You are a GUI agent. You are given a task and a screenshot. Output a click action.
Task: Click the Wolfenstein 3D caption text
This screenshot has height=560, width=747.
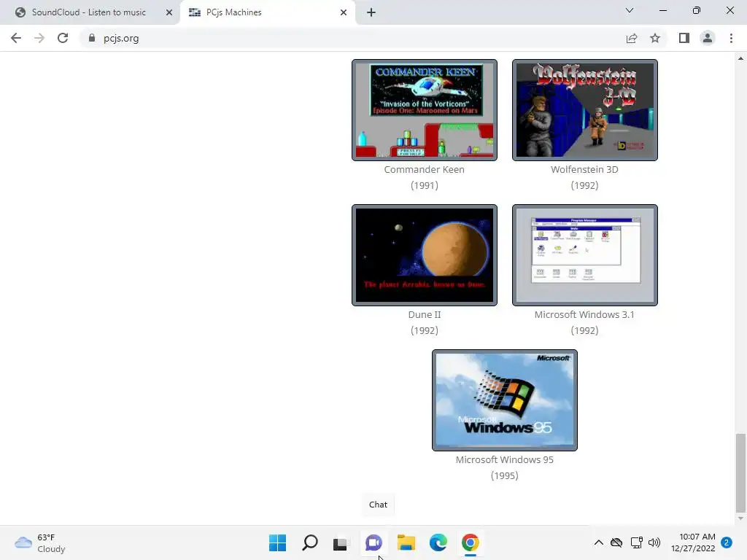point(584,169)
